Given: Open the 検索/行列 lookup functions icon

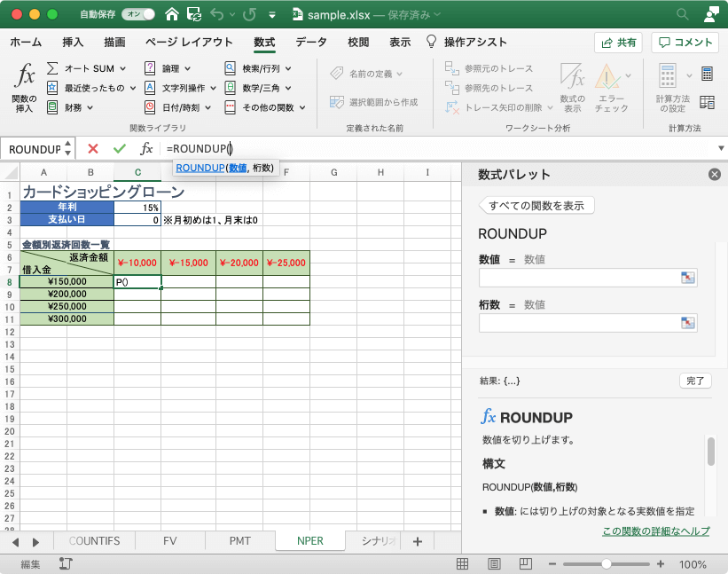Looking at the screenshot, I should [x=230, y=68].
